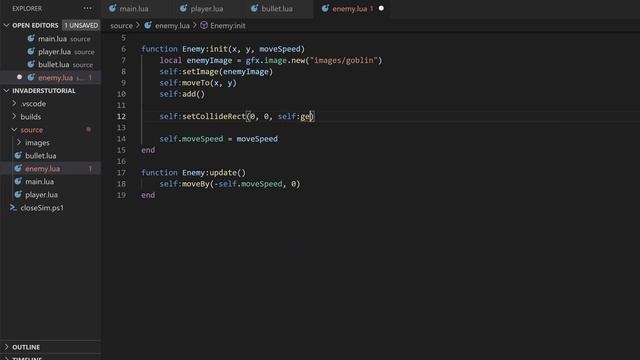Screen dimensions: 640x360
Task: Click the "images/goblin" string literal
Action: click(x=344, y=60)
